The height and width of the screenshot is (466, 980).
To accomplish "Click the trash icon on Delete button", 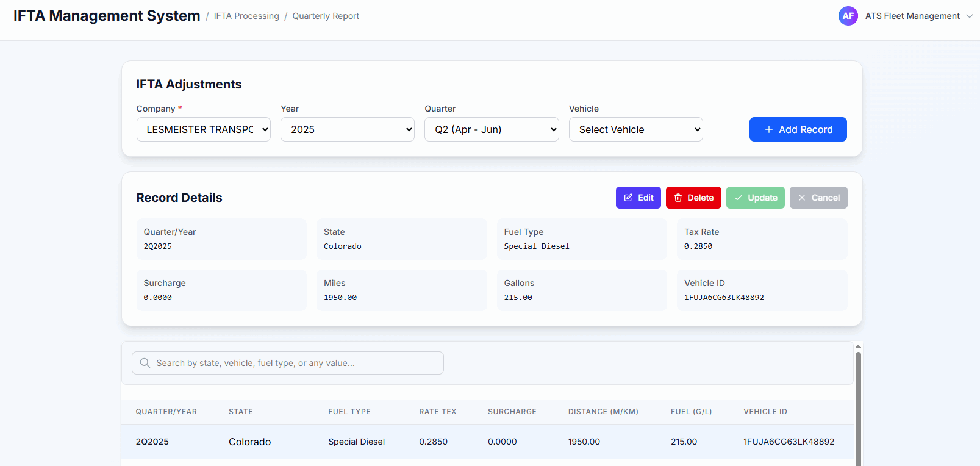I will (678, 198).
